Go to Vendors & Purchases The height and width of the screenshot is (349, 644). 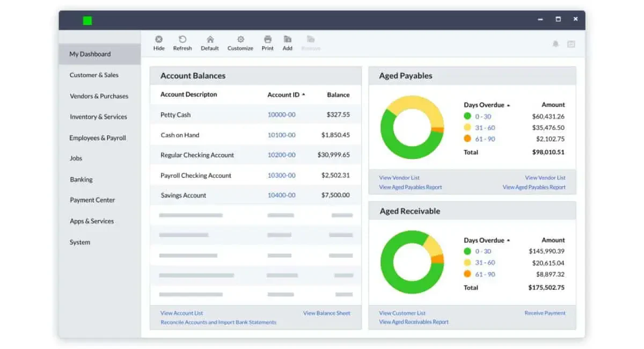point(99,96)
